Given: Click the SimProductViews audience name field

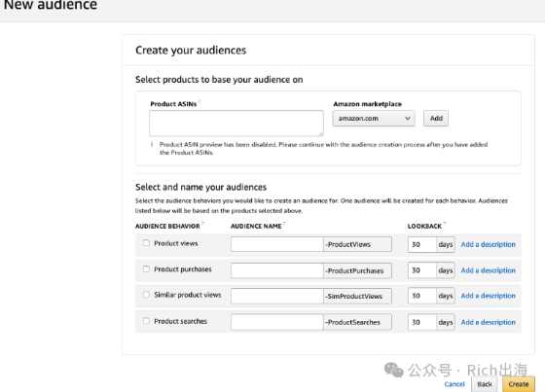Looking at the screenshot, I should [x=277, y=296].
